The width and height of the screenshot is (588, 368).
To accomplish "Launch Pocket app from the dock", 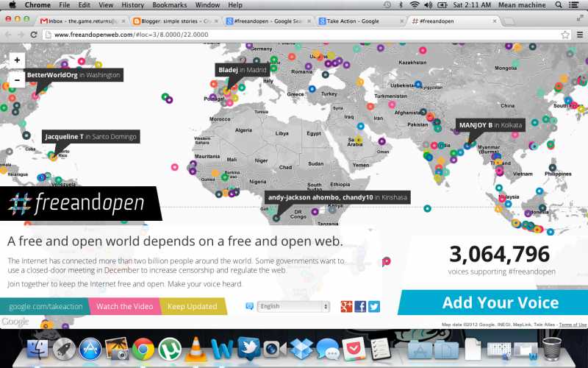I will [x=354, y=349].
